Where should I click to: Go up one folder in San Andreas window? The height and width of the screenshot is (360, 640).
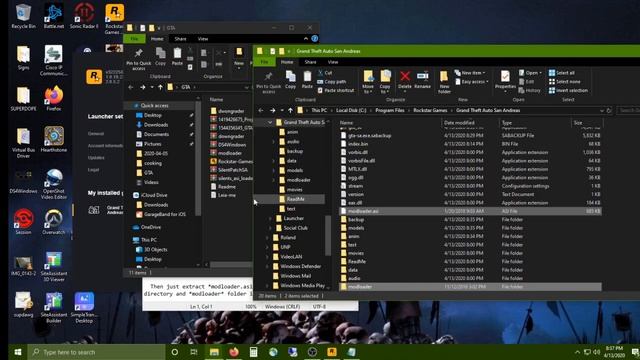pos(290,110)
